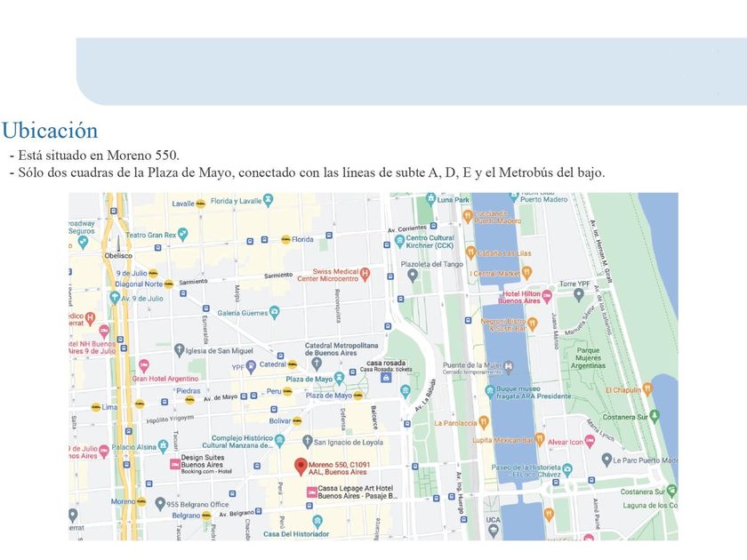Select the Casa Rosada tickets museum icon
The width and height of the screenshot is (747, 560).
pyautogui.click(x=386, y=378)
